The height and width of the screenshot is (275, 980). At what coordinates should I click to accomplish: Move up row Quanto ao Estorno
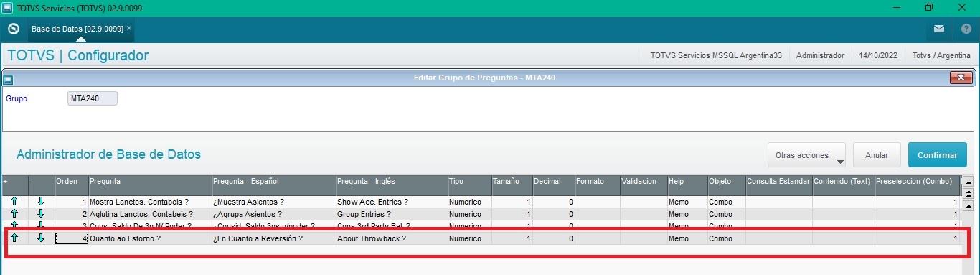14,238
